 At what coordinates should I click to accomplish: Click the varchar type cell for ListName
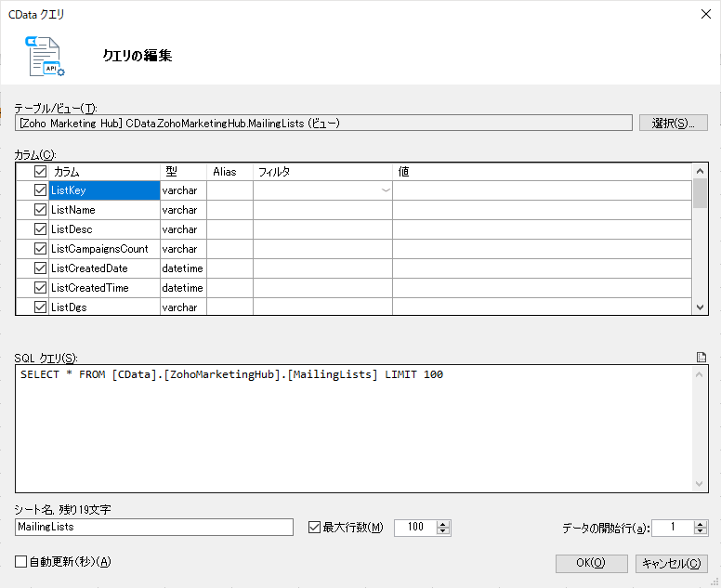(183, 210)
